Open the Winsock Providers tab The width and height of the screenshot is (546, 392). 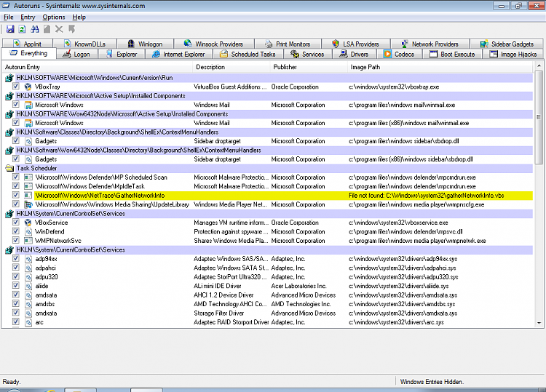click(214, 44)
